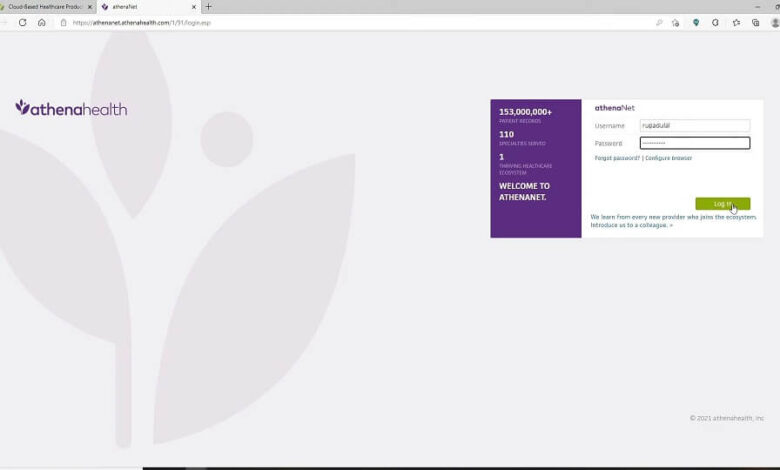The image size is (780, 470).
Task: Click the password key icon in address bar
Action: coord(659,22)
